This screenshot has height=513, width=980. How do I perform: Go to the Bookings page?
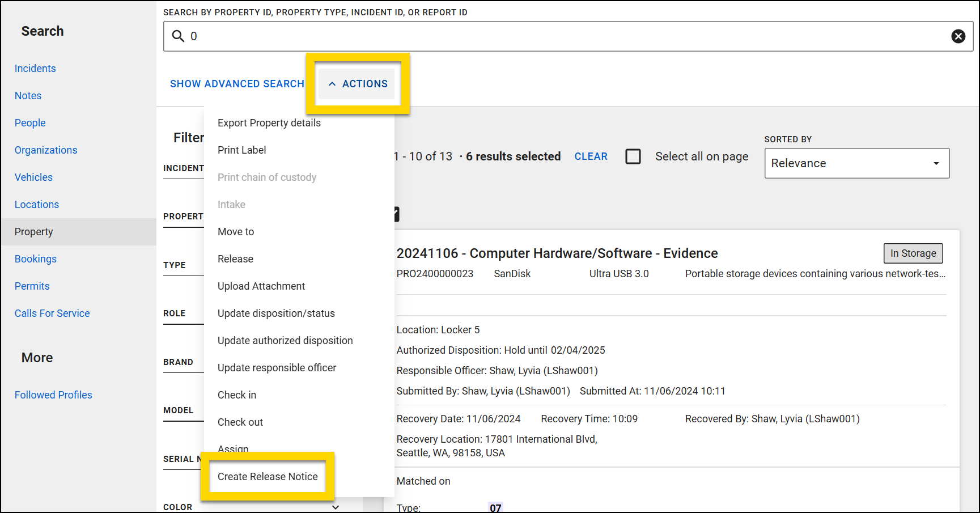coord(35,258)
